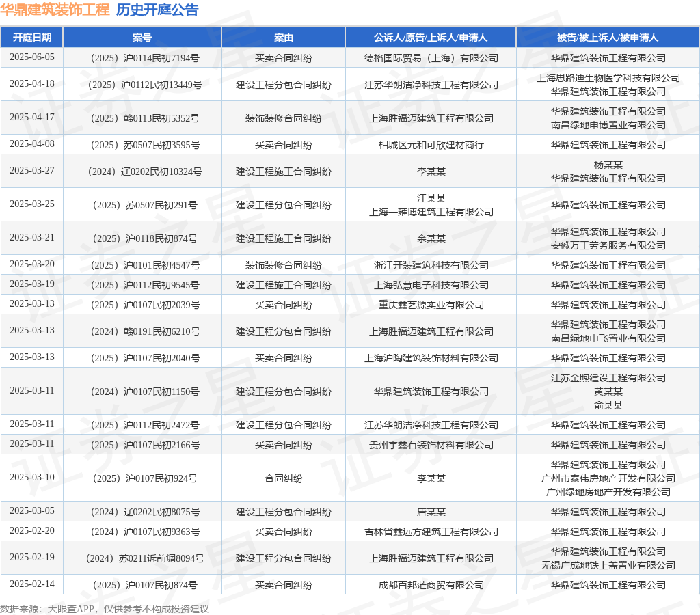Select case number (2024)辽0202民初8075号
700x615 pixels.
[145, 512]
